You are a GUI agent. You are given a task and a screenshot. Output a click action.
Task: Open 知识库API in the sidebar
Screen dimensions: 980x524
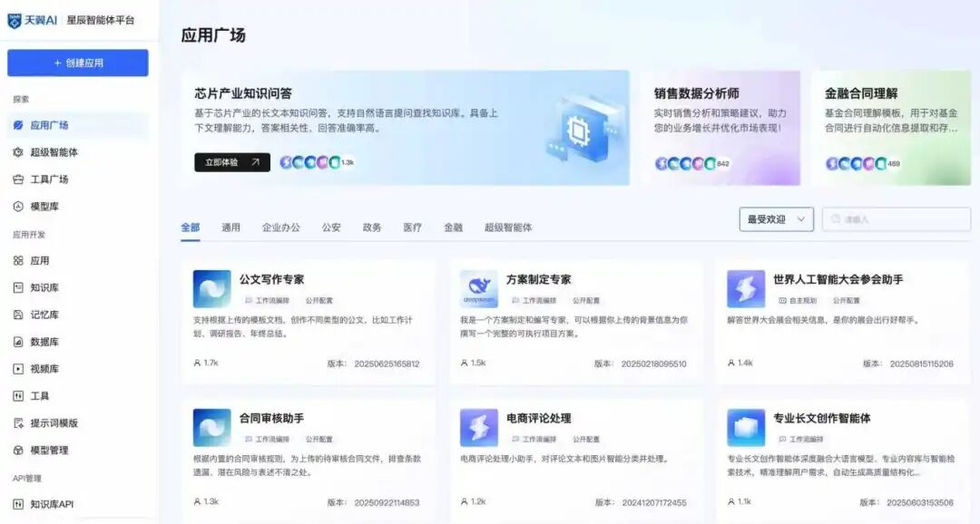click(52, 504)
